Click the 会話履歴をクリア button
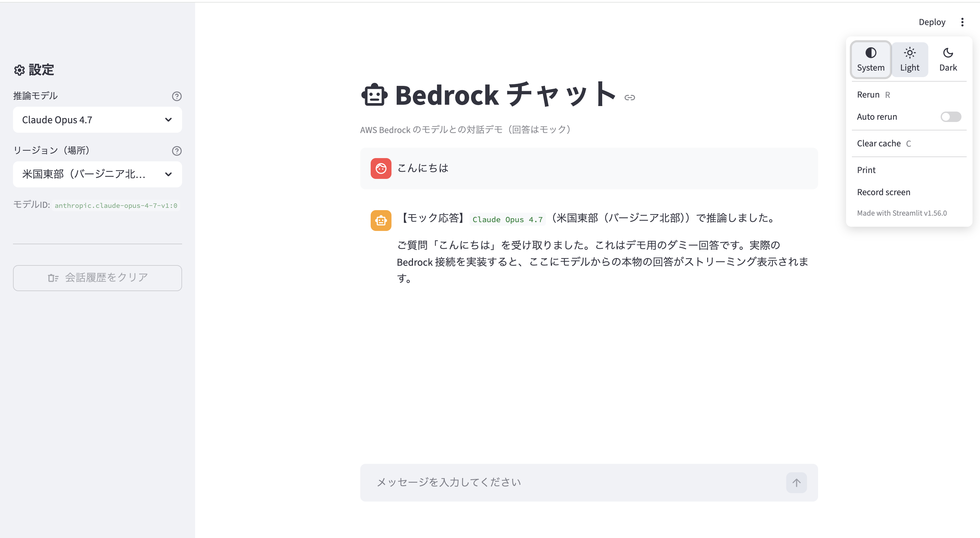The height and width of the screenshot is (538, 980). point(98,278)
